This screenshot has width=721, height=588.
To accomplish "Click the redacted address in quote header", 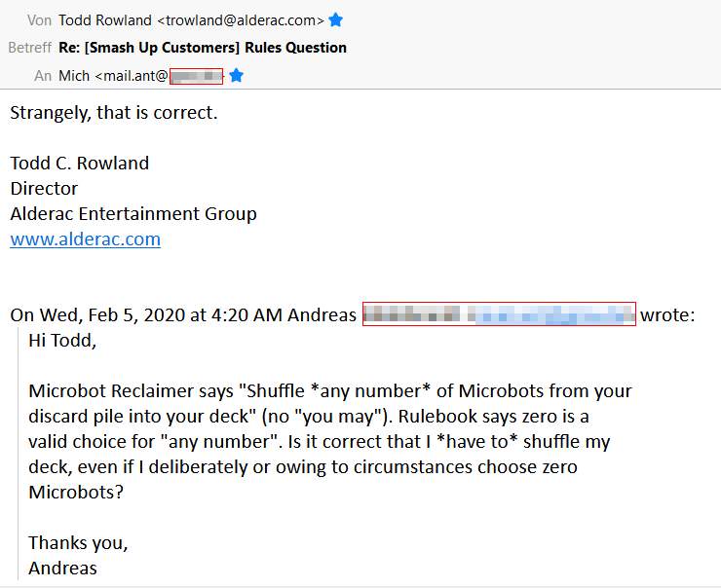I will tap(499, 314).
